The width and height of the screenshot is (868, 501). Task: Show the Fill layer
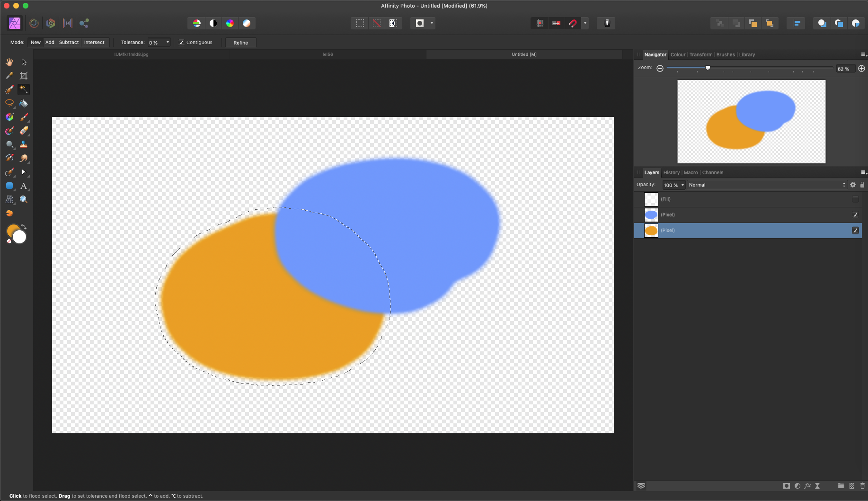(855, 199)
